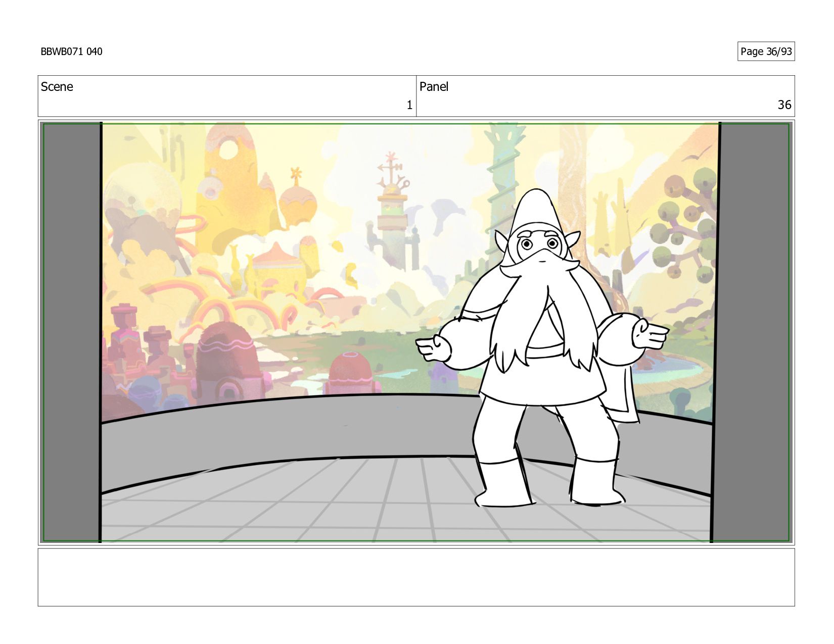
Task: Click the gnome character in storyboard thumbnail
Action: pos(542,349)
